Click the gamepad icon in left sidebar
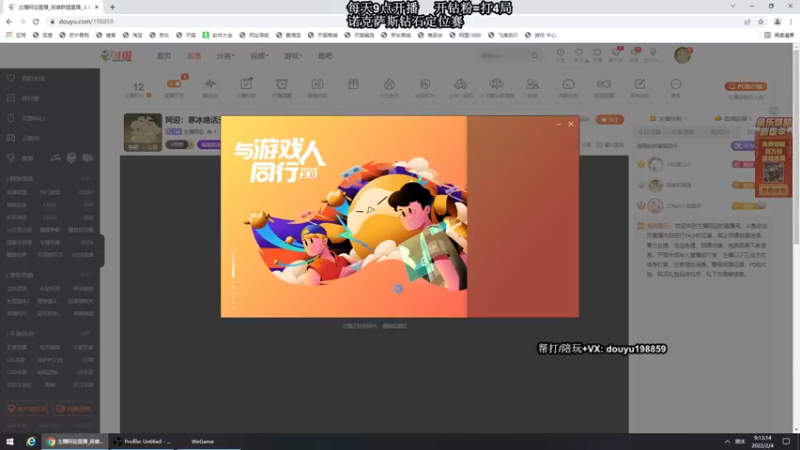The image size is (800, 450). tap(11, 138)
